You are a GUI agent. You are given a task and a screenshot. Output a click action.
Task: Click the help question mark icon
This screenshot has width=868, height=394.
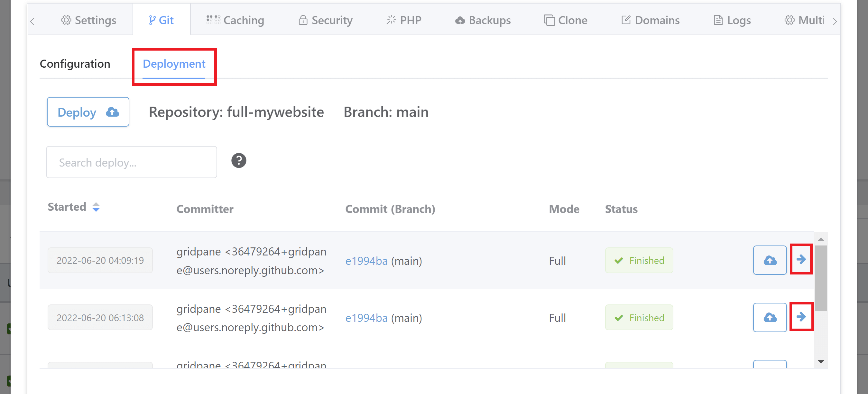pos(239,160)
